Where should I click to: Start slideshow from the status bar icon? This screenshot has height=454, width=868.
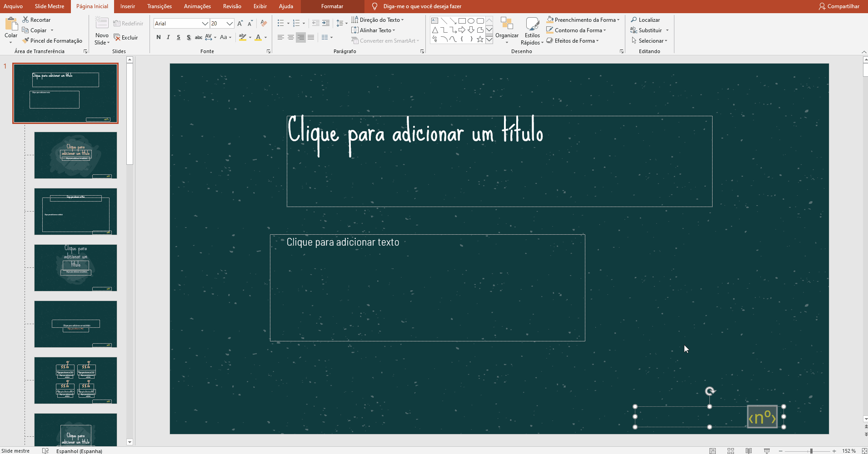[x=767, y=451]
